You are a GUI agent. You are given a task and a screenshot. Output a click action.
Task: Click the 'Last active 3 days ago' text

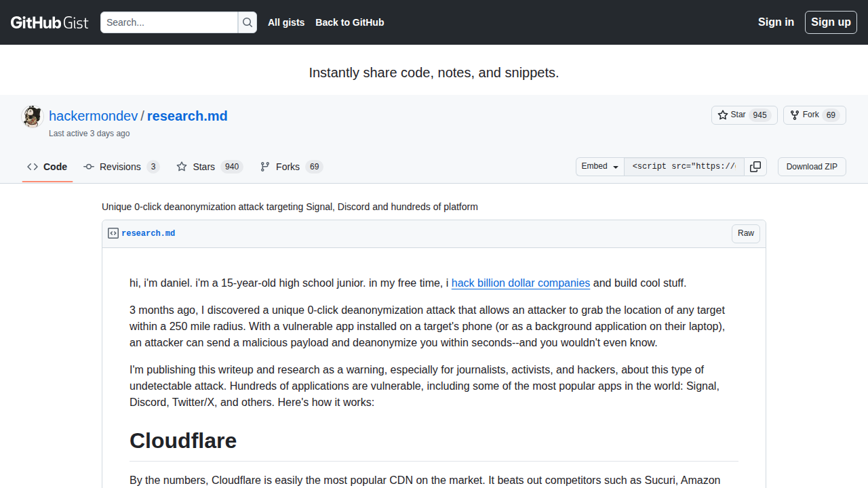90,134
